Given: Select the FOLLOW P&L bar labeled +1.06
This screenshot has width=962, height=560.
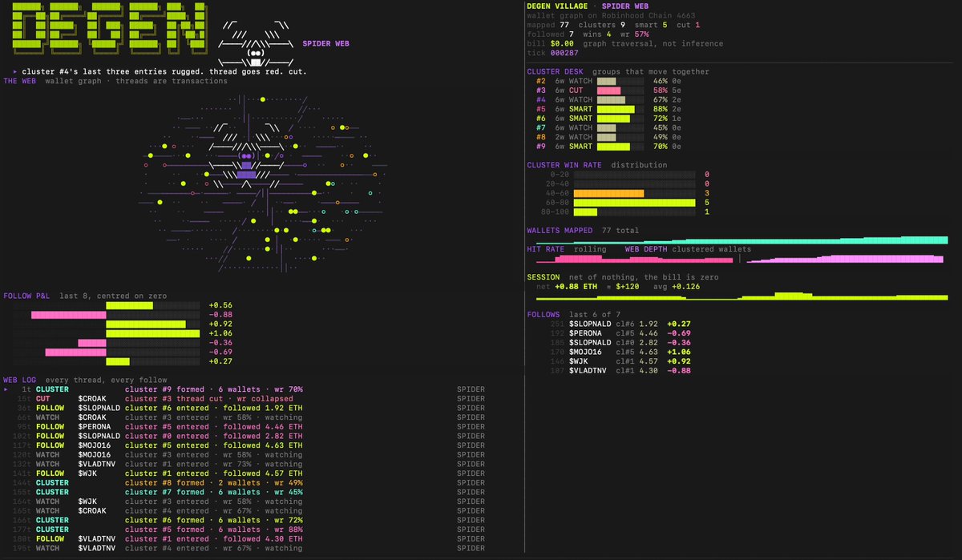Looking at the screenshot, I should pos(152,333).
